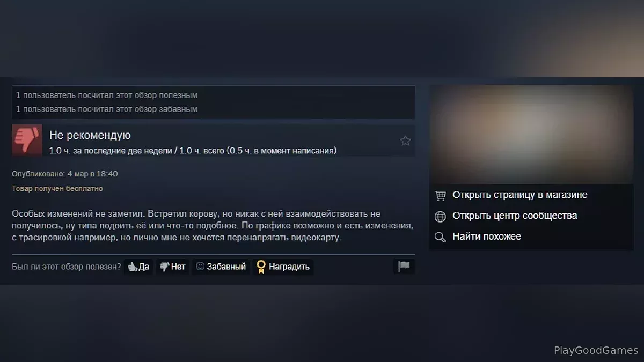Click the globe community hub icon

tap(440, 216)
